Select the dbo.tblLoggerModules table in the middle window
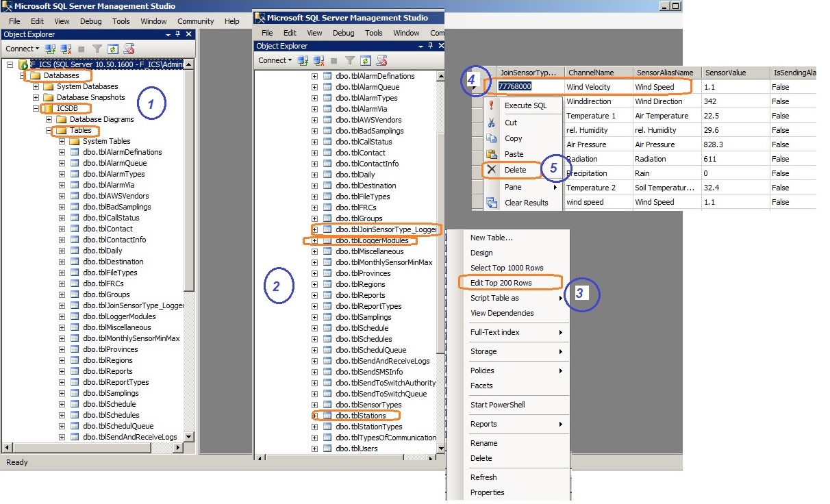830x504 pixels. click(x=372, y=240)
